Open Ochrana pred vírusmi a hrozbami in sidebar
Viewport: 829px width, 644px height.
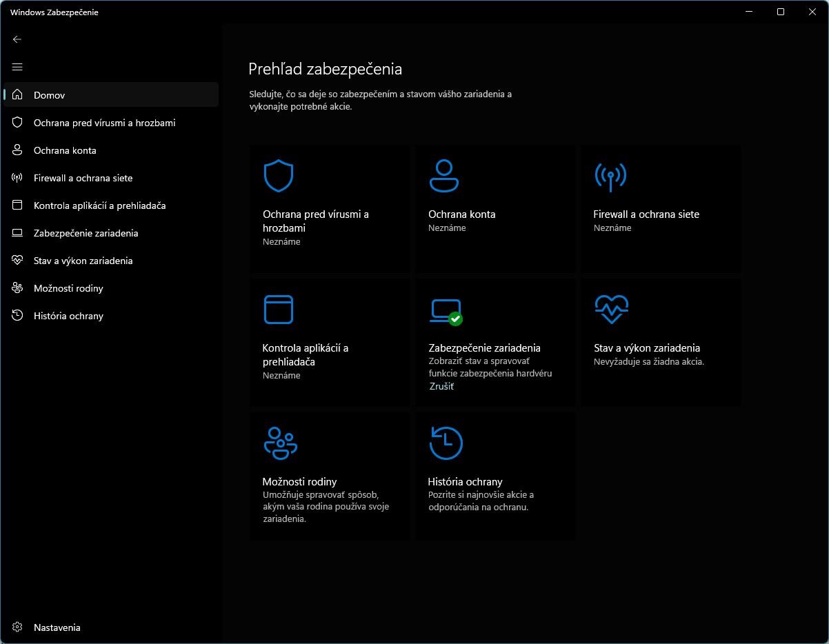tap(111, 123)
